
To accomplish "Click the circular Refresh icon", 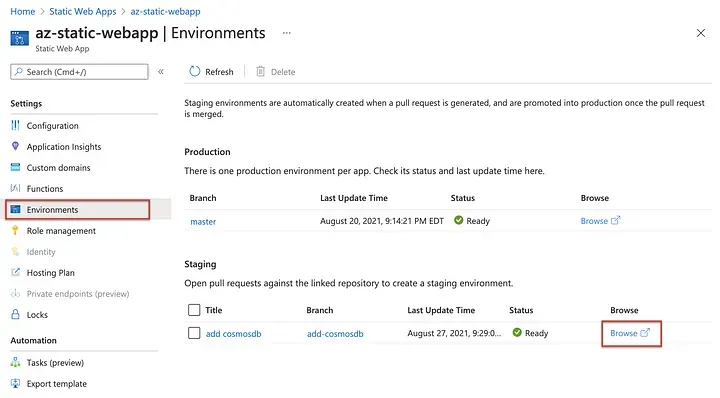I will (x=195, y=71).
